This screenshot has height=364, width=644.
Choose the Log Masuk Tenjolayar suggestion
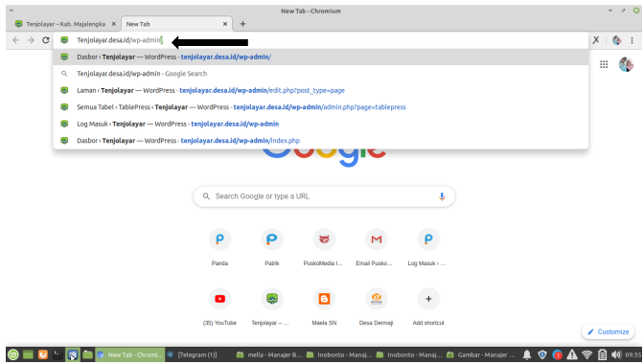[x=320, y=124]
